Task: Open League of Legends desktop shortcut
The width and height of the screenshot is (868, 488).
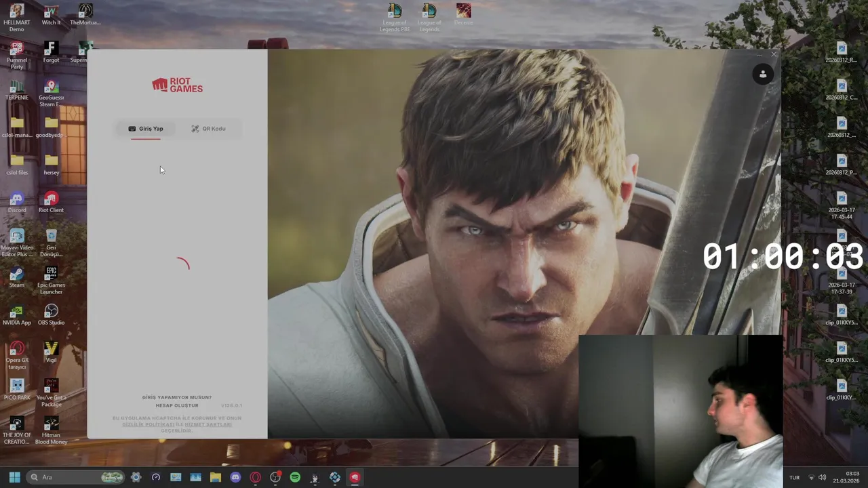Action: [429, 18]
